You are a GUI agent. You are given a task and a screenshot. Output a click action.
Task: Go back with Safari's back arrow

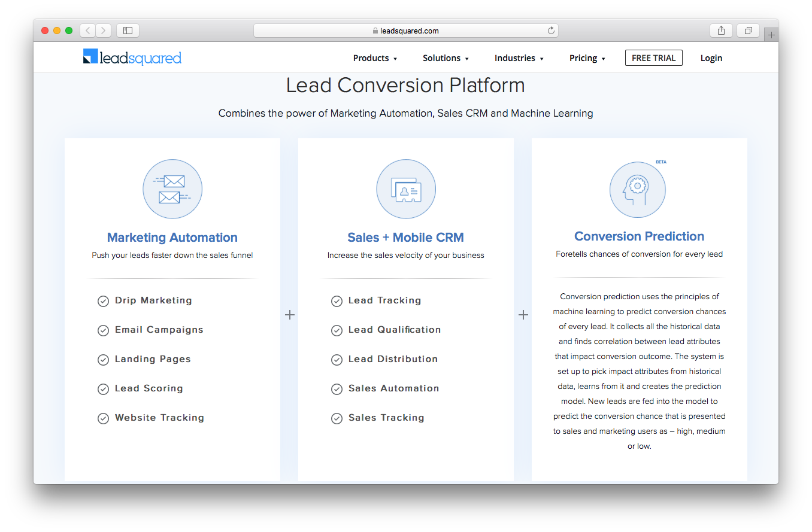click(87, 31)
